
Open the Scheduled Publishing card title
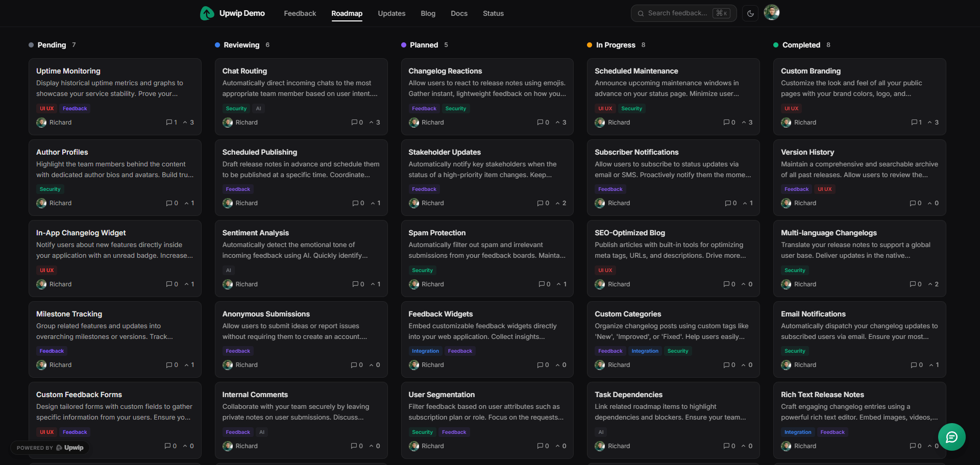coord(260,152)
